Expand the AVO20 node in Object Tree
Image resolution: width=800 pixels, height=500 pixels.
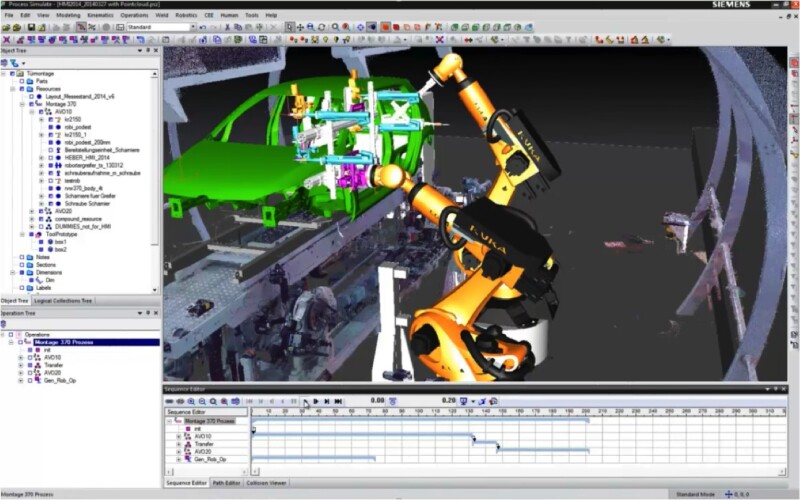[32, 211]
